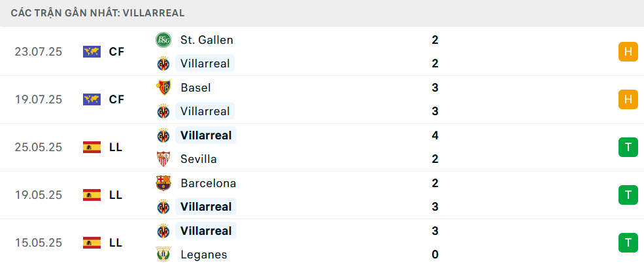Screen dimensions: 644x263
Task: Click green T badge for Barcelona match
Action: 628,195
